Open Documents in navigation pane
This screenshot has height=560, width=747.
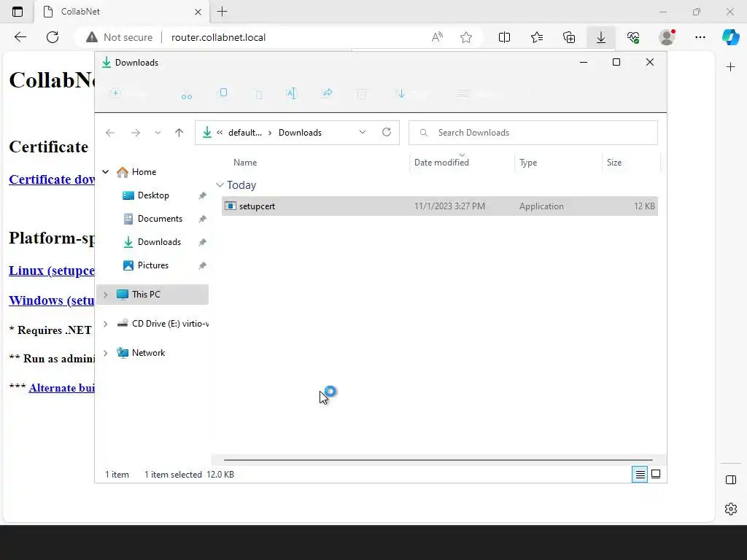[160, 219]
